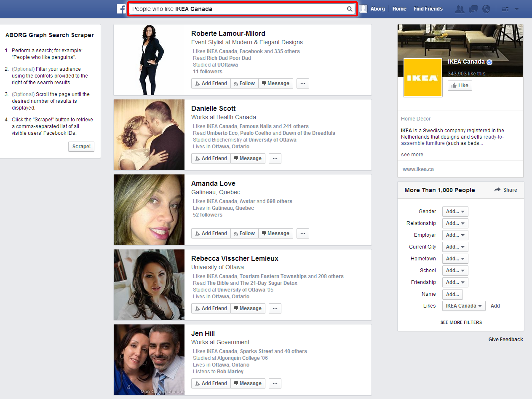
Task: Message Rebecca Visscher Lemieux
Action: (x=248, y=308)
